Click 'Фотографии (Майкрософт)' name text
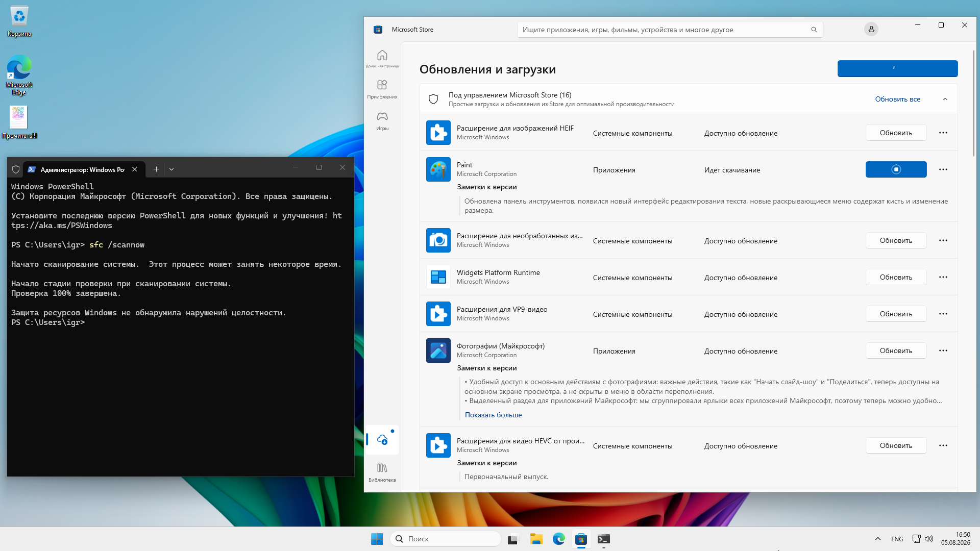This screenshot has height=551, width=980. click(501, 346)
